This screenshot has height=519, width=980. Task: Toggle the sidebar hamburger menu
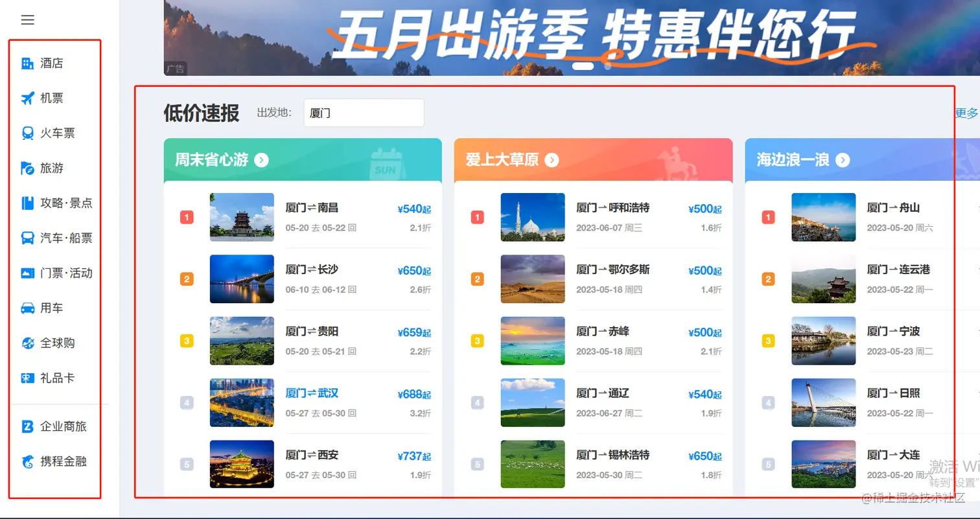tap(27, 19)
